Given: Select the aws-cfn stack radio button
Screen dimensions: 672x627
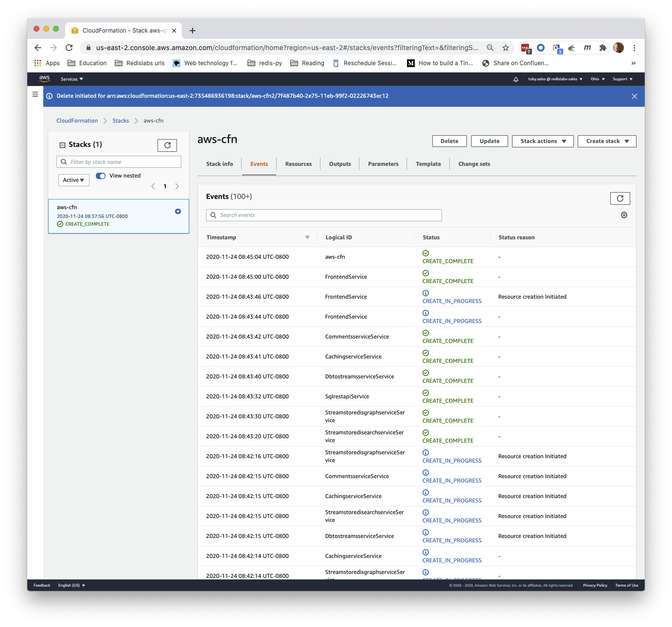Looking at the screenshot, I should click(178, 211).
